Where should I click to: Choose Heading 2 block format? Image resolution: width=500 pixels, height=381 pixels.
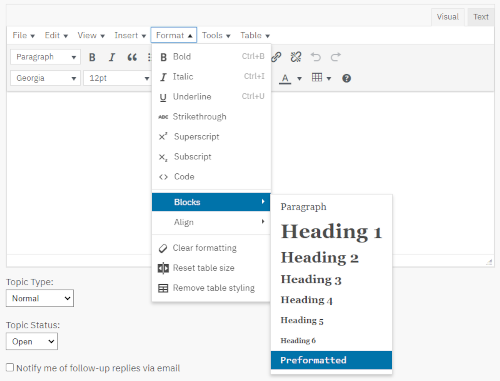331,257
